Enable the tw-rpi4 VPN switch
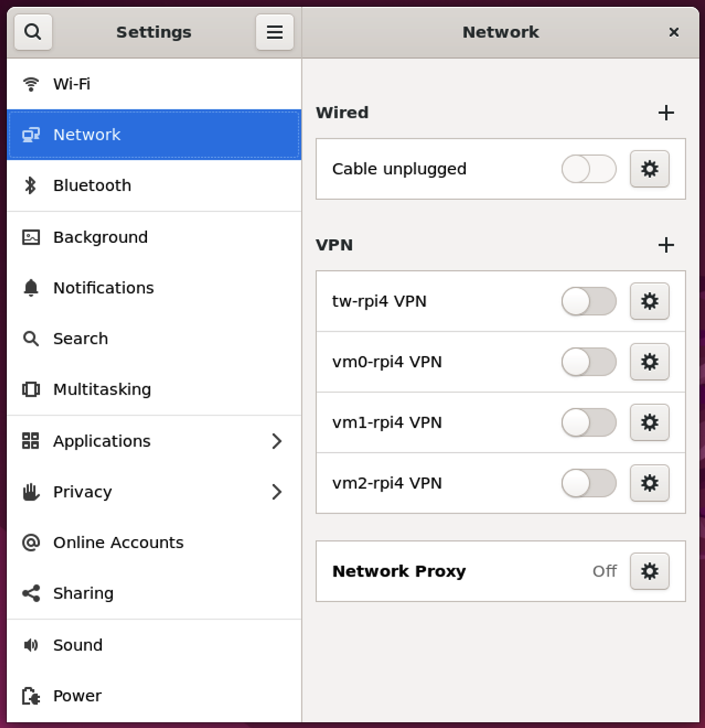This screenshot has width=705, height=728. pos(589,301)
